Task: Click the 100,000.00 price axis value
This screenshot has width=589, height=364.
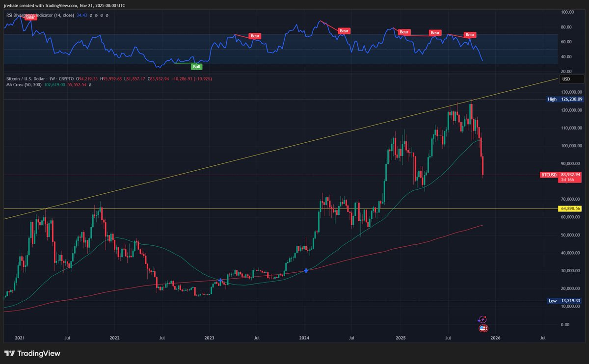Action: 572,146
